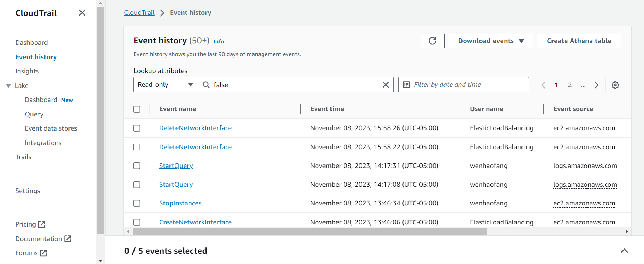Click the calendar icon in date filter
This screenshot has width=644, height=264.
tap(406, 85)
